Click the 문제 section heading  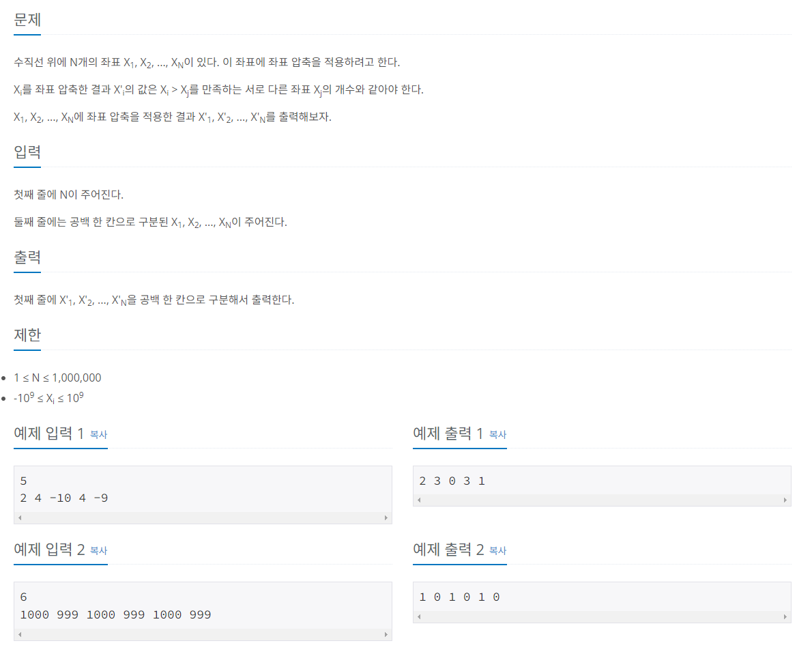[27, 20]
